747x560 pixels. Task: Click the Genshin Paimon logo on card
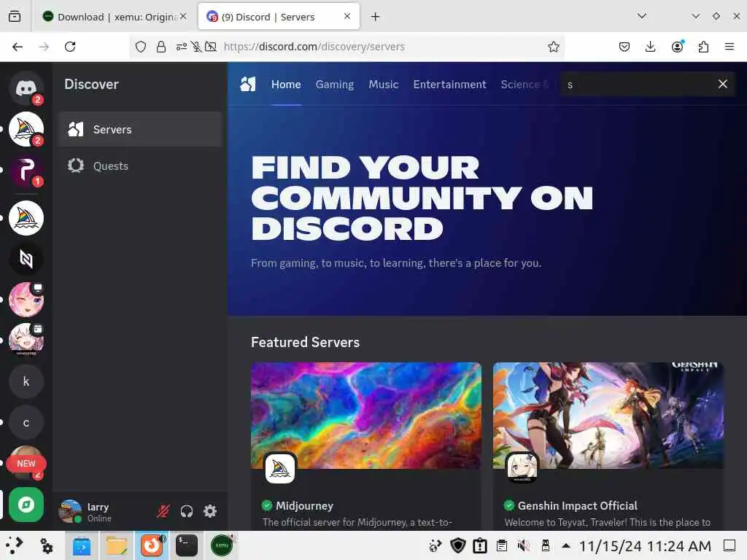[x=522, y=469]
